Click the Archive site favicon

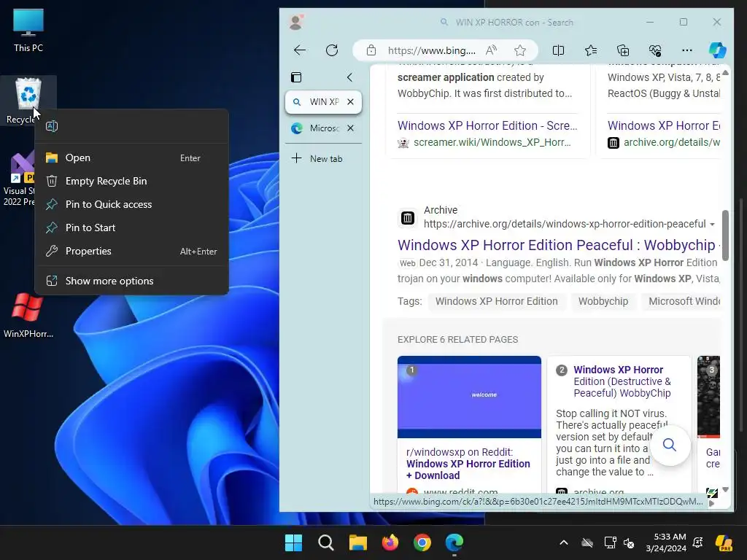point(407,218)
